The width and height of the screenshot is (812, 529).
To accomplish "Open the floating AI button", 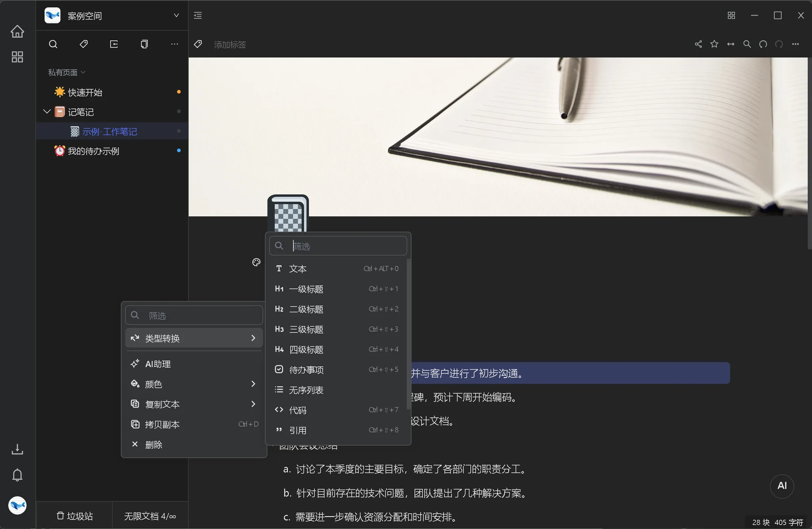I will point(782,486).
